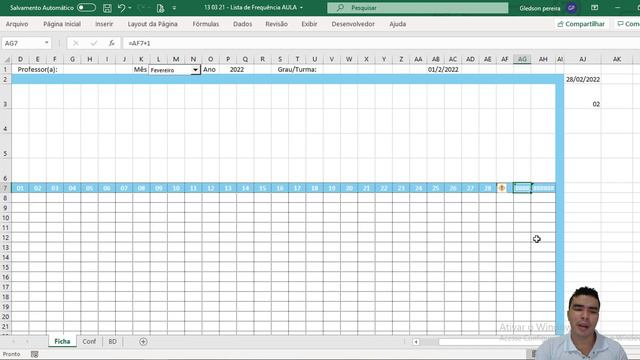Expand the file title dropdown arrow
The height and width of the screenshot is (360, 640).
pos(301,8)
